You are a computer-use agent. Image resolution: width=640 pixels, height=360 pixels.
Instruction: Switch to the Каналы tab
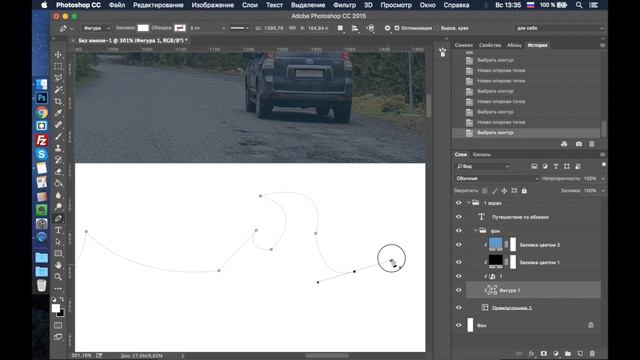click(x=482, y=155)
